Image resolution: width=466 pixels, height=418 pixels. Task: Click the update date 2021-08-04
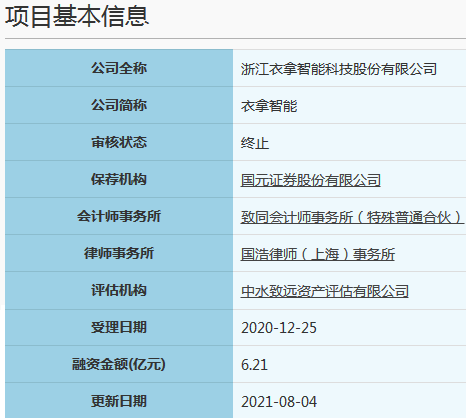tap(279, 402)
